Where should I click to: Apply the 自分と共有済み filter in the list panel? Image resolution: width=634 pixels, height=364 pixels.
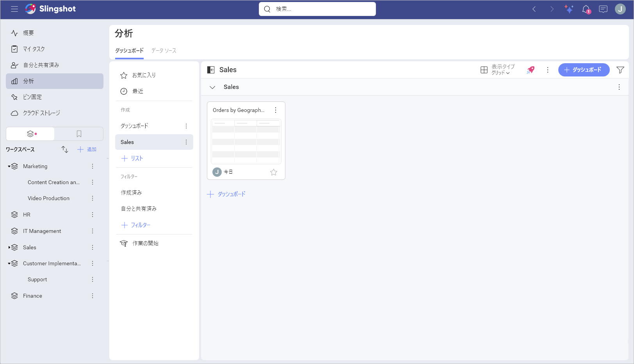click(154, 209)
